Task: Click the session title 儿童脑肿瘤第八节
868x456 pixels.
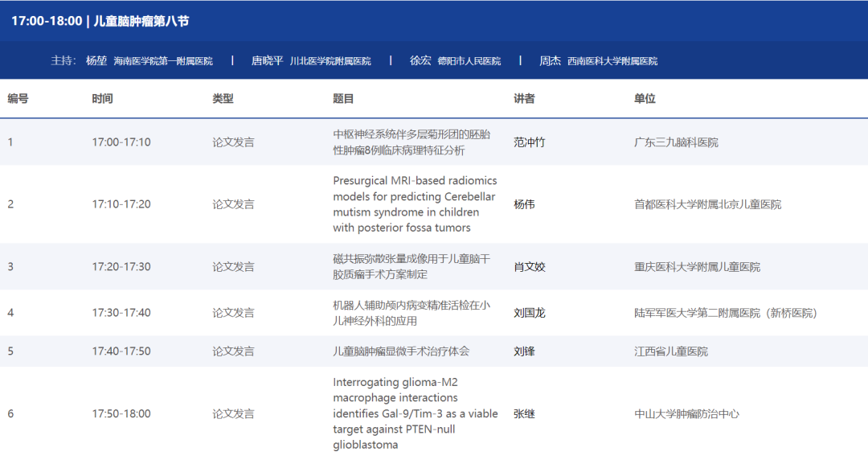Action: 141,21
